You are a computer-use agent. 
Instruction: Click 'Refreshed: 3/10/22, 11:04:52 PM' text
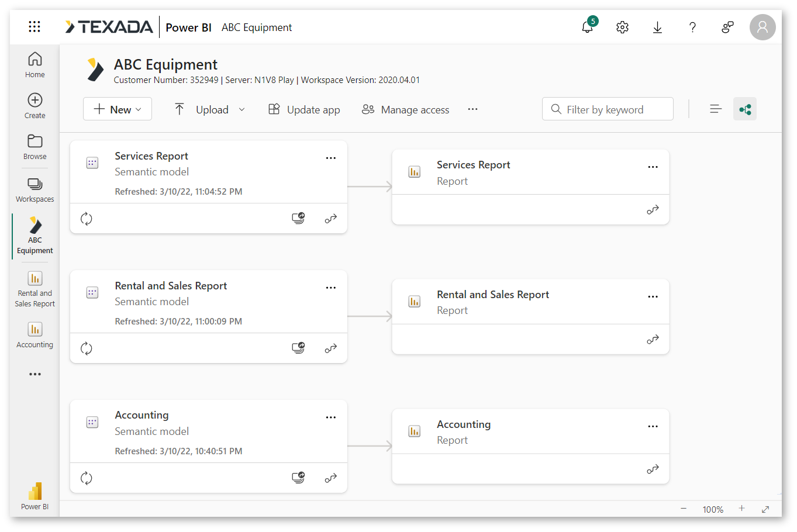click(178, 192)
